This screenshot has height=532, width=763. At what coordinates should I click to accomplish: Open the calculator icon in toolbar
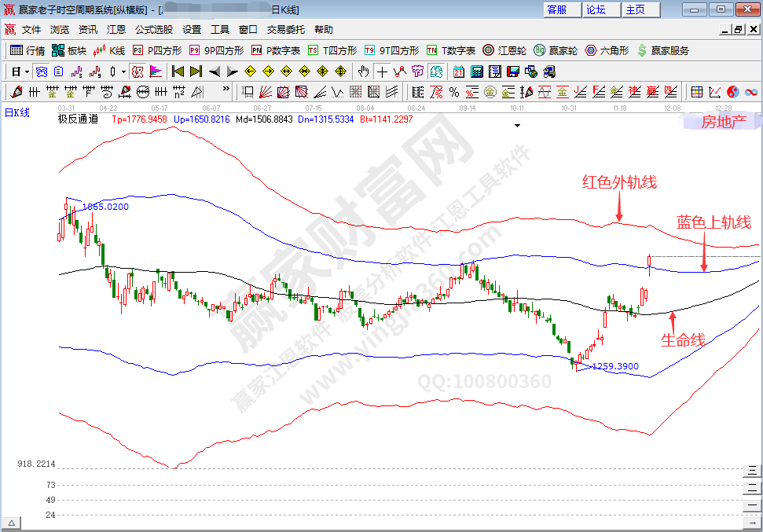click(475, 72)
